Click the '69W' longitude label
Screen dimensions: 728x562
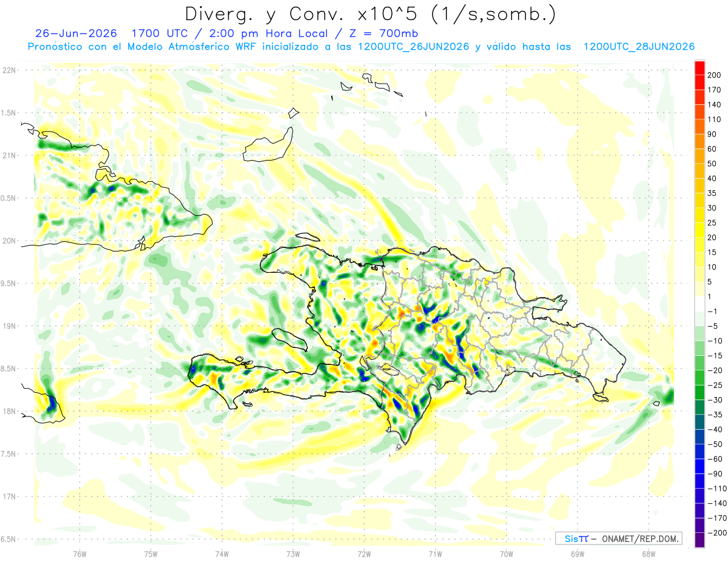click(577, 553)
